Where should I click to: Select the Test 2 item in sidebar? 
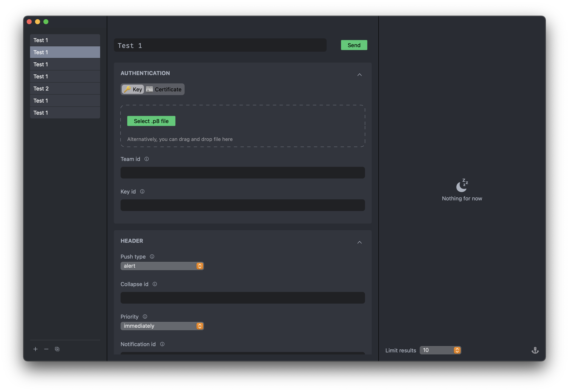(65, 88)
